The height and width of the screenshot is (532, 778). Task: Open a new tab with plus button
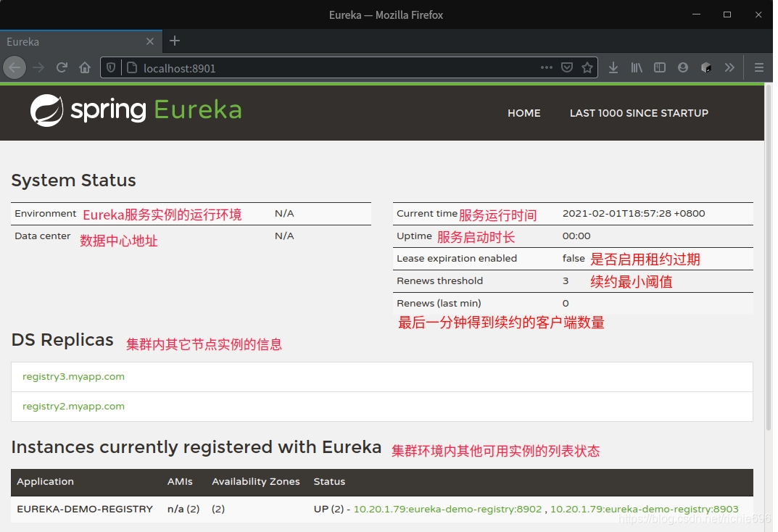click(175, 41)
